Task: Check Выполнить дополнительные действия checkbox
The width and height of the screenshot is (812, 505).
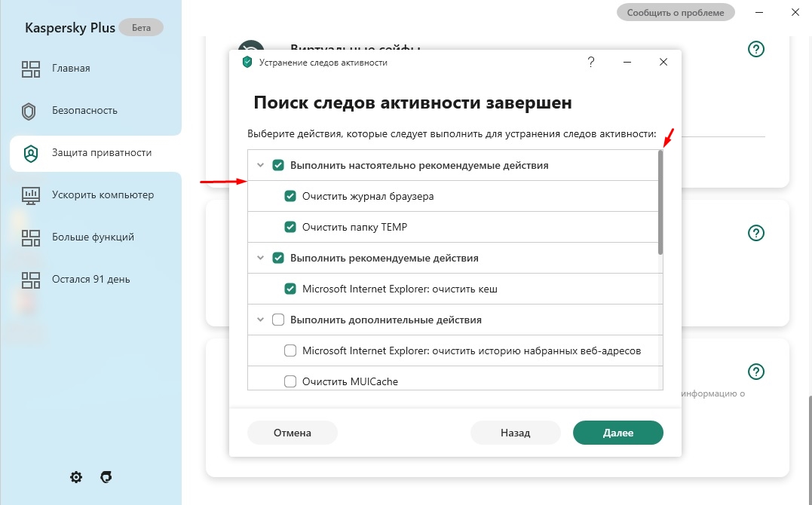Action: point(278,320)
